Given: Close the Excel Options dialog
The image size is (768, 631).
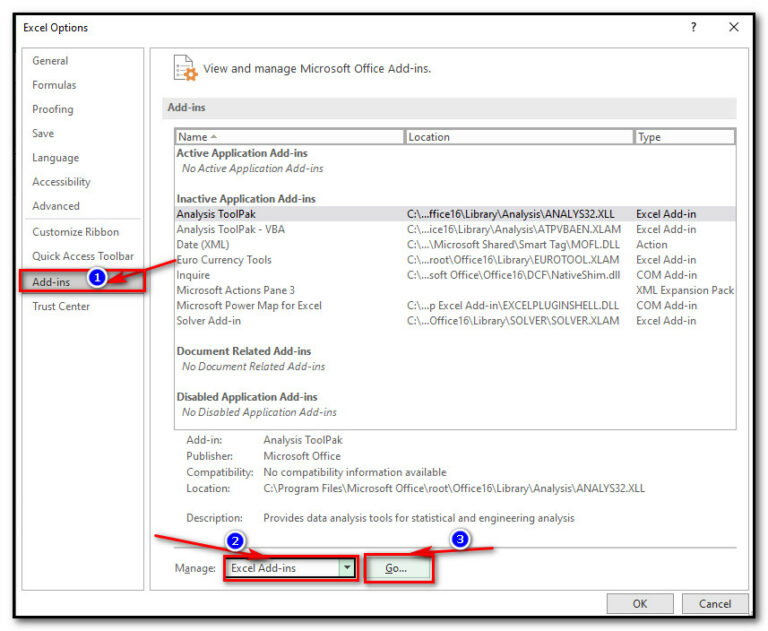Looking at the screenshot, I should point(734,27).
